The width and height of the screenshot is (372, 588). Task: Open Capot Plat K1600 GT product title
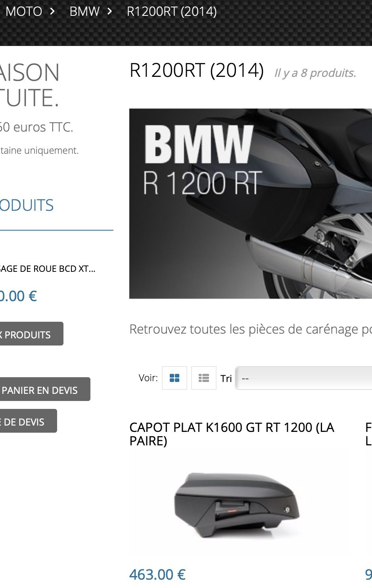(232, 434)
